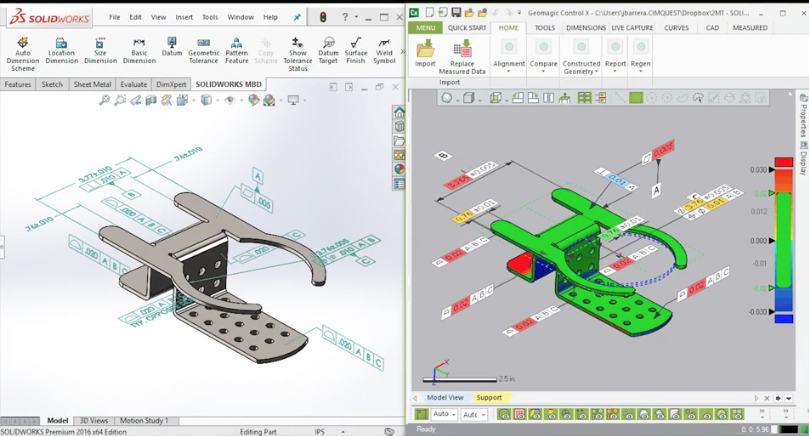Click the blue minimum swatch on color legend
Screen dimensions: 809x436
783,319
